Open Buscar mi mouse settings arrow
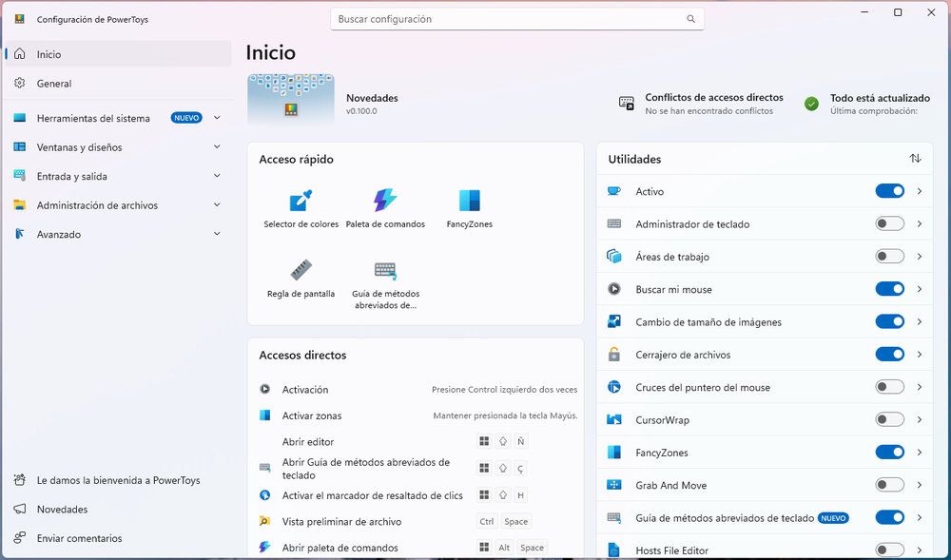 tap(920, 289)
